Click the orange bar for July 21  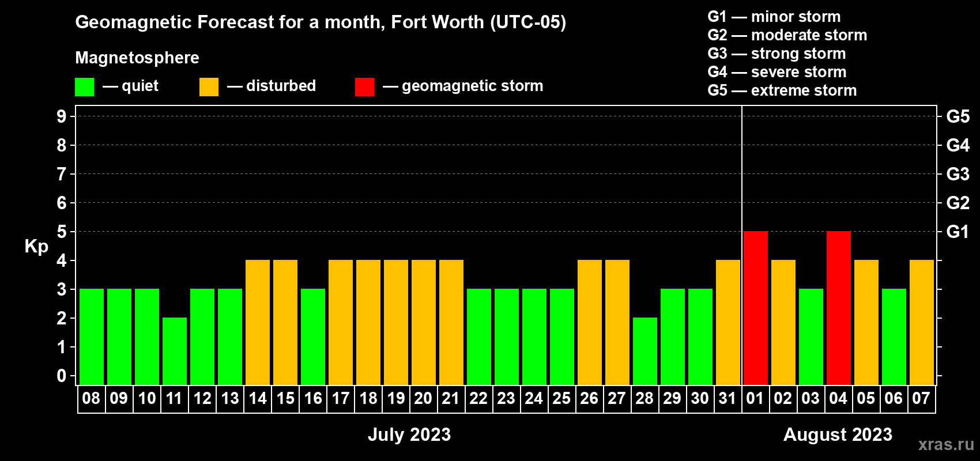451,322
